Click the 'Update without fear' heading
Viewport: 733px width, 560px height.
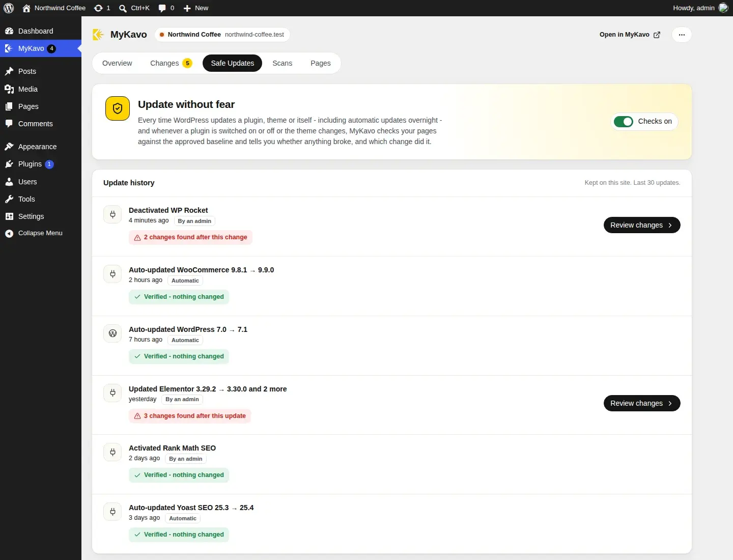click(x=186, y=104)
